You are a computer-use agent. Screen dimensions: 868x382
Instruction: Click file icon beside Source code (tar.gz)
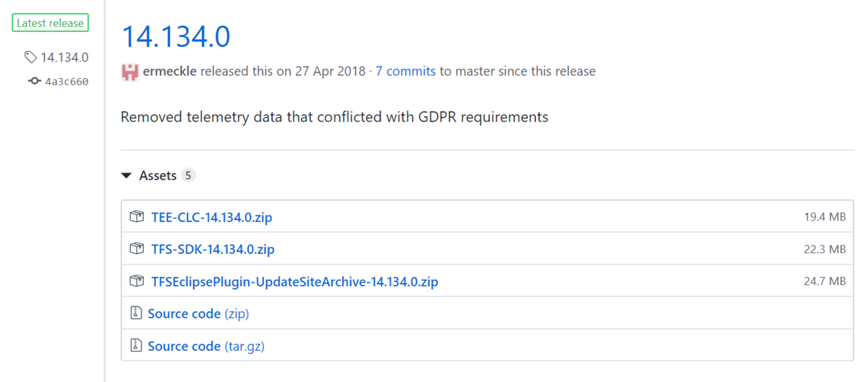click(136, 346)
